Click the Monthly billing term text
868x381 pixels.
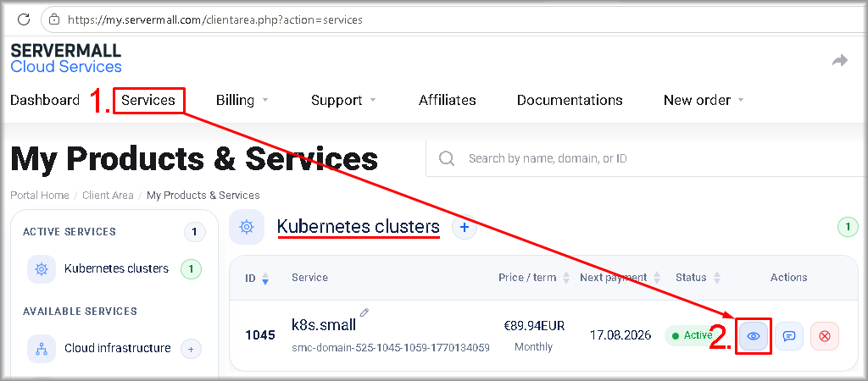[x=534, y=347]
